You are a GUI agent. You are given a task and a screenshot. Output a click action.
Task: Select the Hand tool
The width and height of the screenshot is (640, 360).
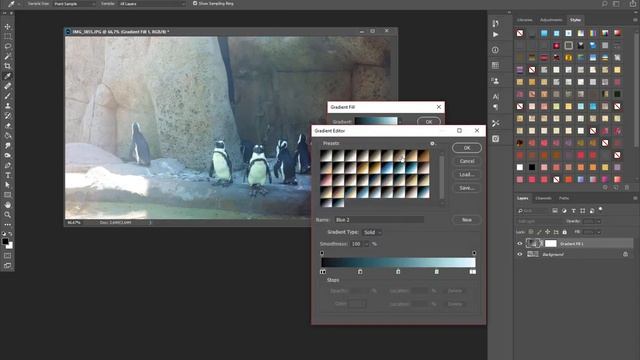[x=7, y=205]
